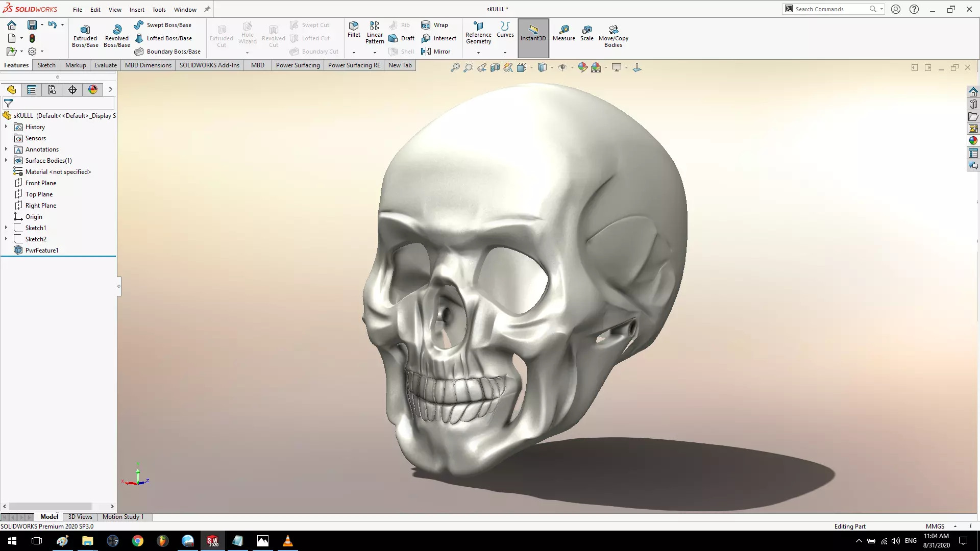This screenshot has height=551, width=980.
Task: Click the Home icon in toolbar
Action: [x=12, y=25]
